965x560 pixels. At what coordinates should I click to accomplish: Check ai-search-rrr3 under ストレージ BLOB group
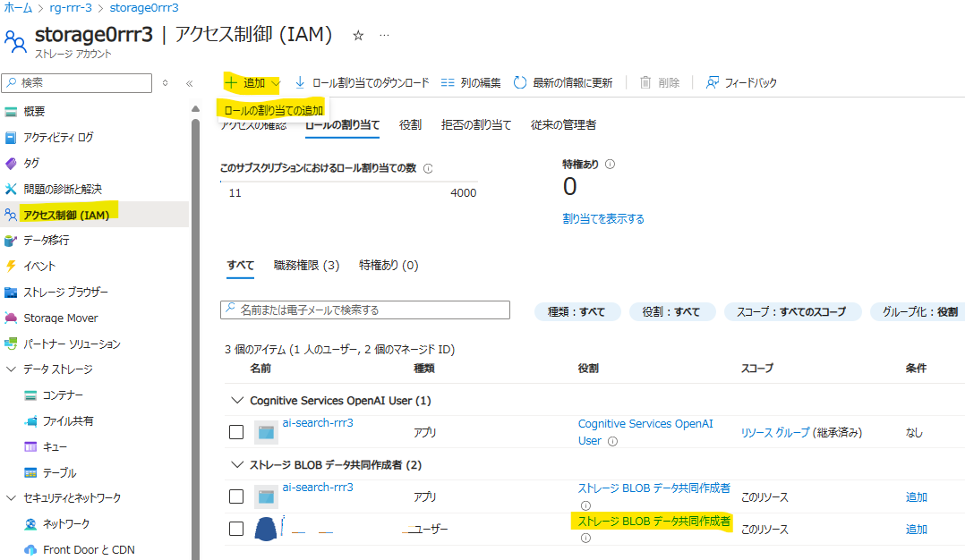[x=236, y=496]
